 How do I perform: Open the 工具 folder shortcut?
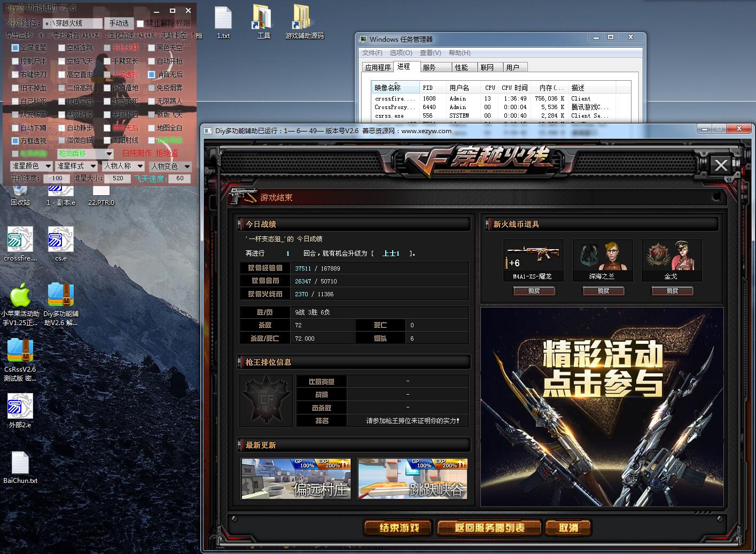tap(263, 19)
